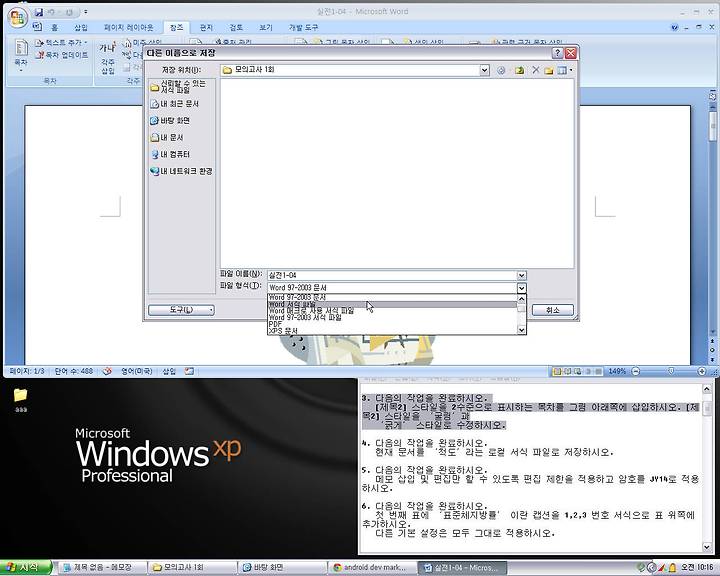Click the system clock '오전 10:16'
Image resolution: width=720 pixels, height=576 pixels.
tap(697, 568)
